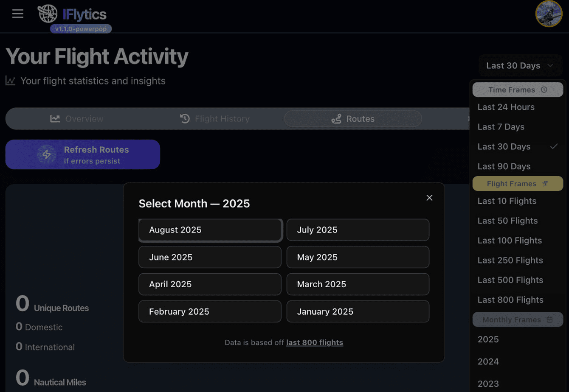Screen dimensions: 569x392
Task: Click the IFlytics globe logo
Action: tap(48, 14)
